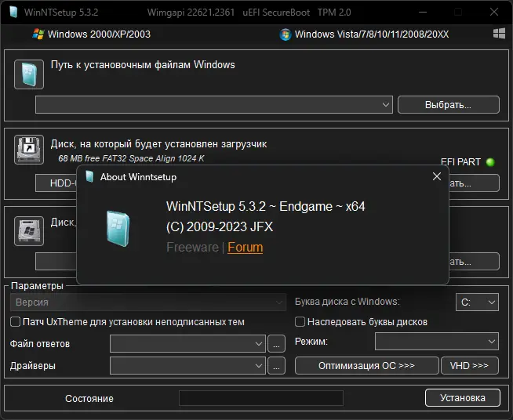Click the boot drive floppy disk icon
Screen dimensions: 513x420
(x=29, y=150)
